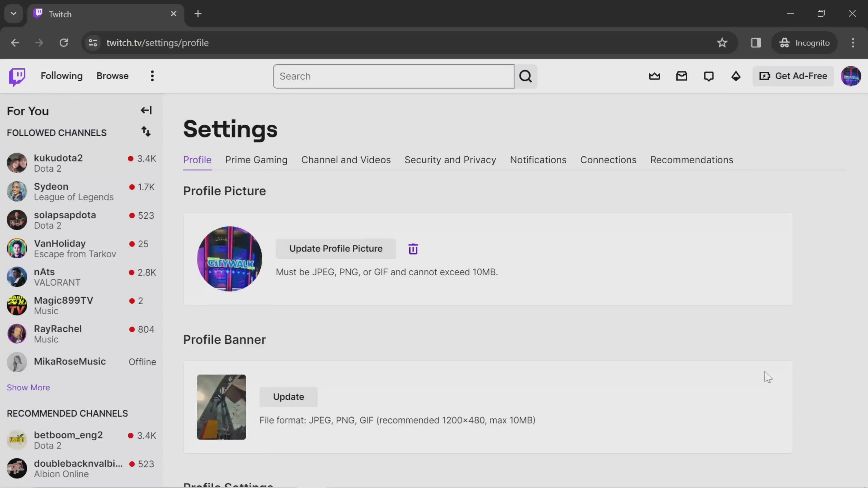The width and height of the screenshot is (868, 488).
Task: Focus the Search input field
Action: click(x=394, y=76)
